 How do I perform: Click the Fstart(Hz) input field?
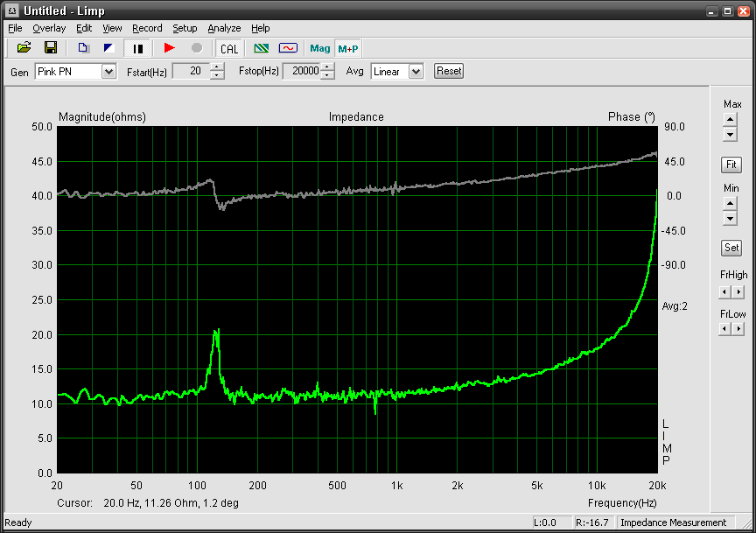[x=191, y=72]
